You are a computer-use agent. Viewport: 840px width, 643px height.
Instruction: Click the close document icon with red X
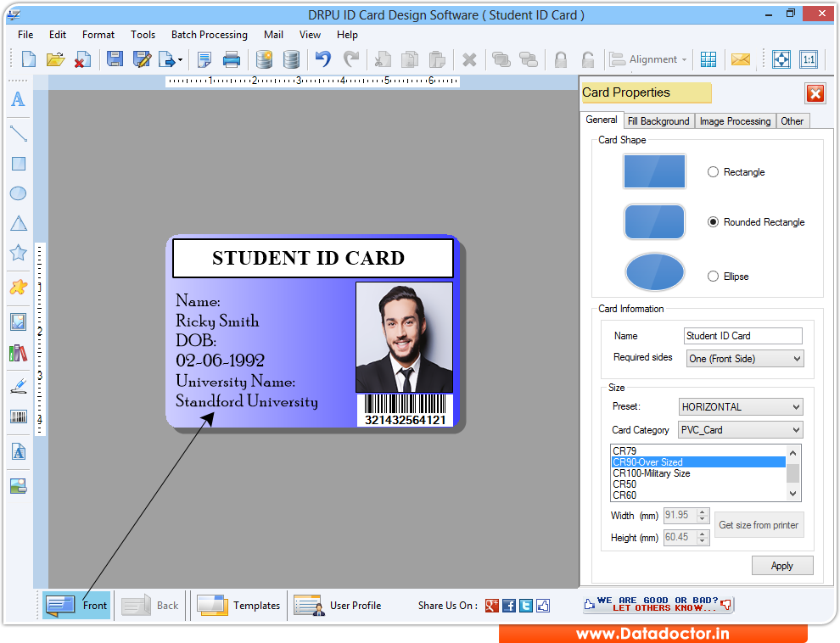(x=82, y=59)
